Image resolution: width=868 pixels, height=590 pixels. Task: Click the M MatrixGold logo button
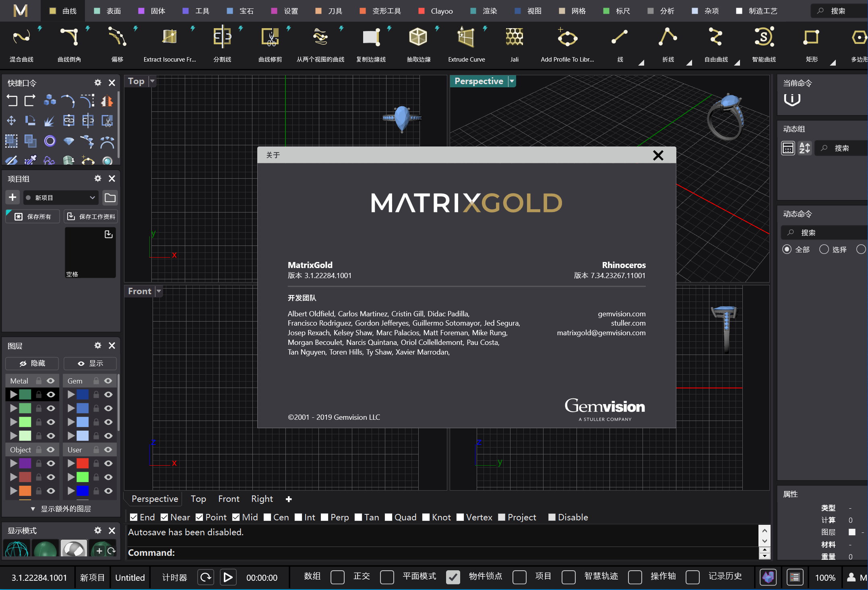20,10
